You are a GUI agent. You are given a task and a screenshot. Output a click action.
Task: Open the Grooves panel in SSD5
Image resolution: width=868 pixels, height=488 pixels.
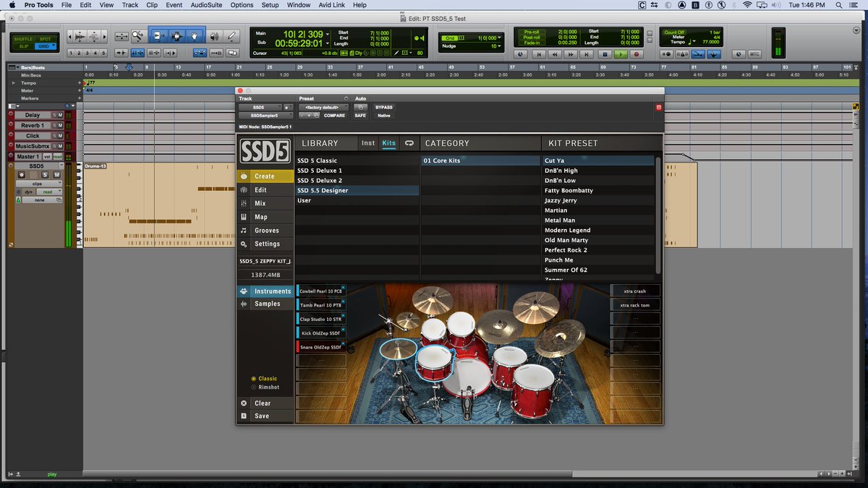click(x=265, y=230)
